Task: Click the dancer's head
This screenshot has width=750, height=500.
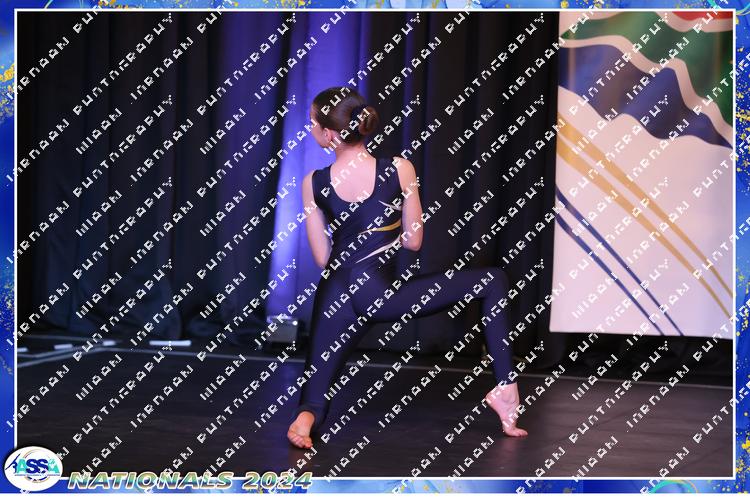Action: (x=338, y=115)
